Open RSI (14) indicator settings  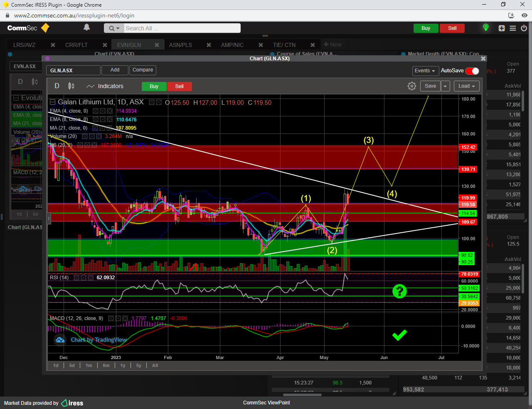pos(84,278)
